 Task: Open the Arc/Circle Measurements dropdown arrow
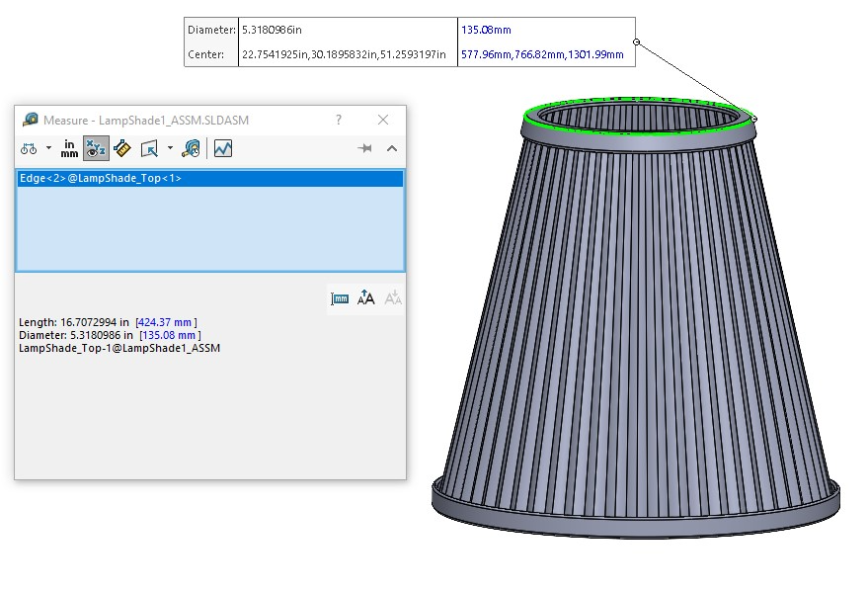48,148
